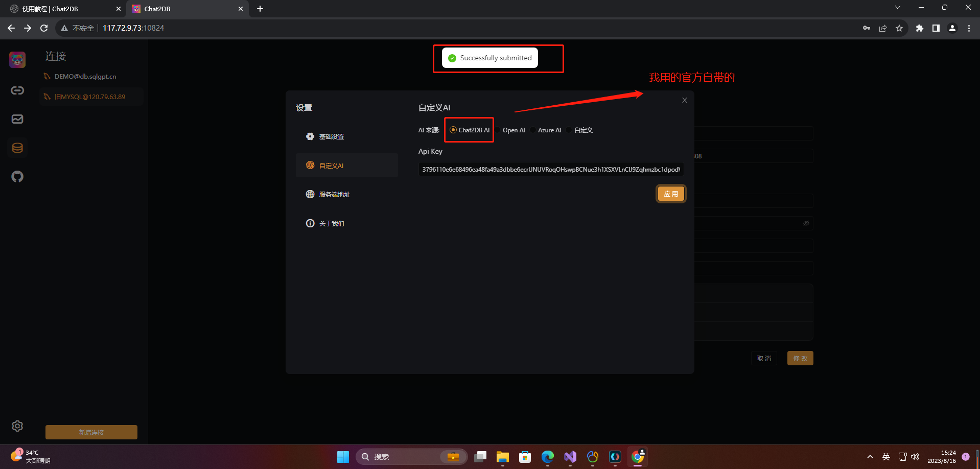Click the Chat2DB logo in the sidebar
The width and height of the screenshot is (980, 469).
point(17,60)
